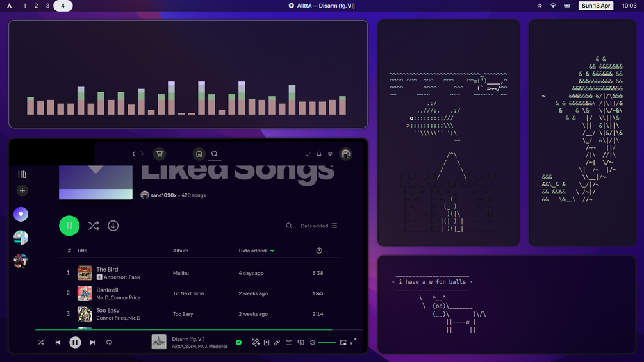Toggle shuffle in the player bar

41,342
